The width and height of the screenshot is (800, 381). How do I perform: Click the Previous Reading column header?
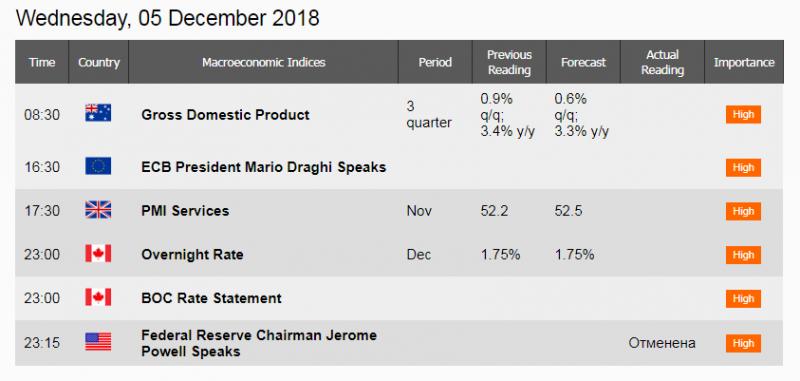point(509,62)
